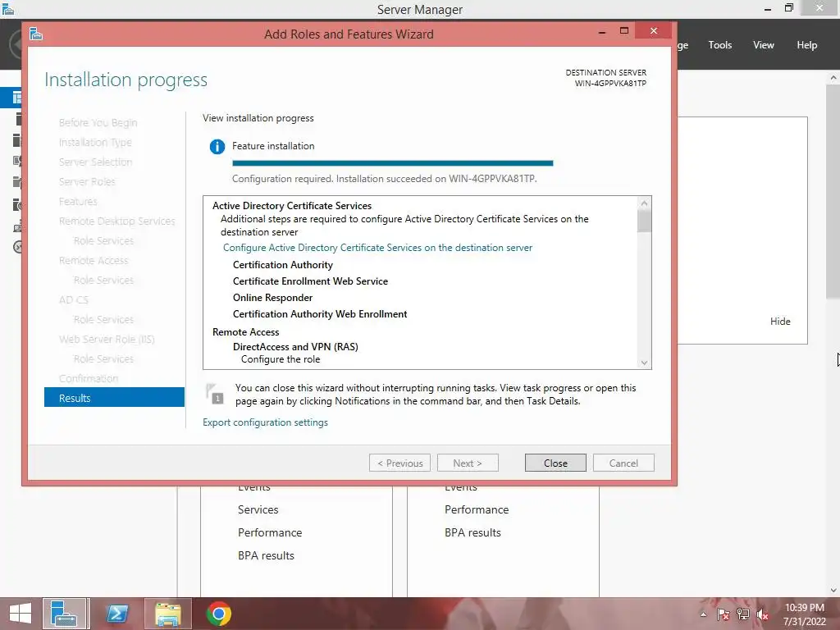
Task: Click the muted speaker tray icon
Action: (x=762, y=614)
